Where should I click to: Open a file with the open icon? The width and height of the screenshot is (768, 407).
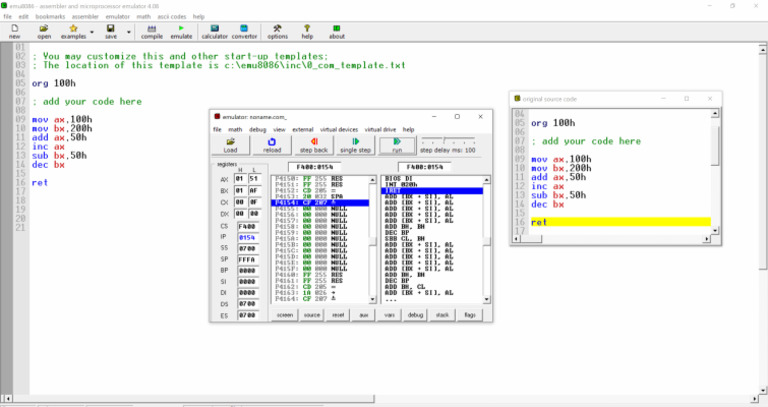[x=44, y=32]
